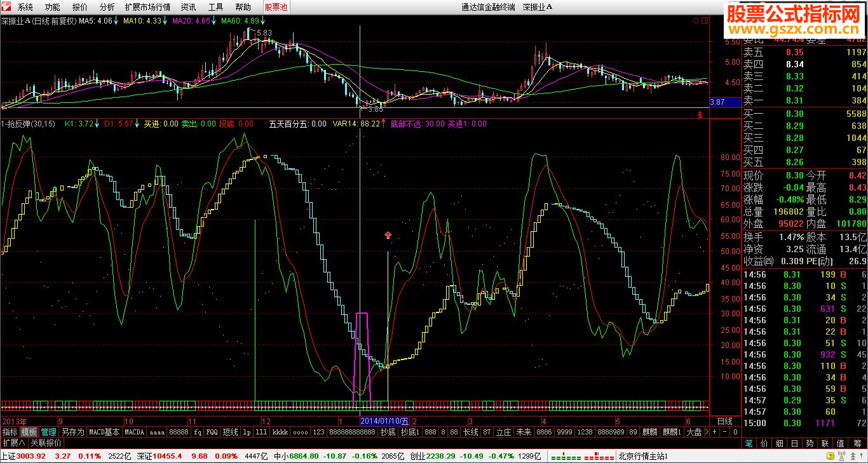
Task: Open the 关联报价 tab
Action: (x=46, y=443)
